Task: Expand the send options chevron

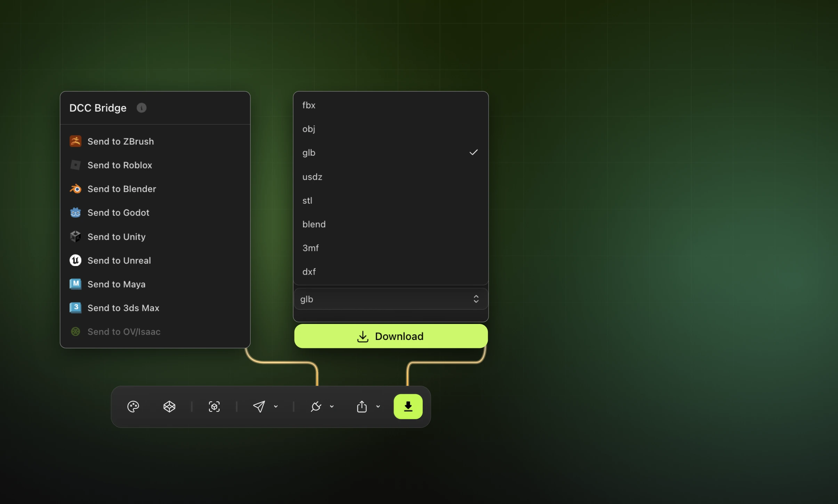Action: (x=276, y=406)
